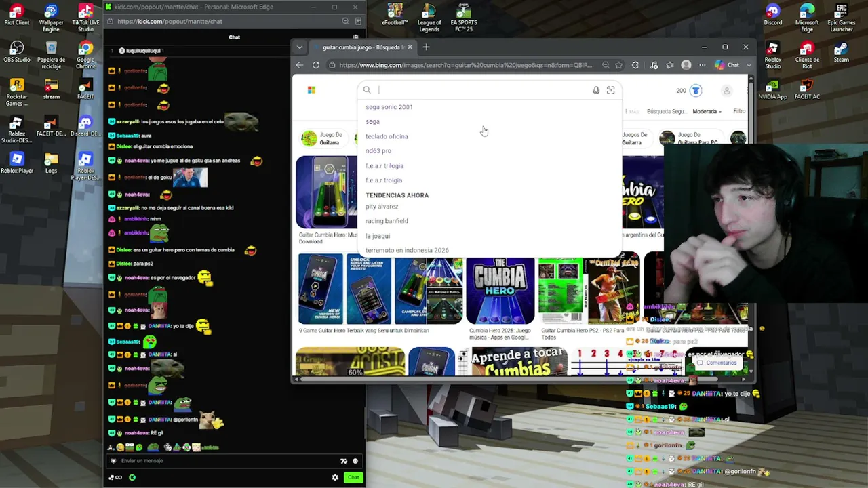Image resolution: width=868 pixels, height=488 pixels.
Task: Open Edge browser profile avatar
Action: pyautogui.click(x=686, y=65)
